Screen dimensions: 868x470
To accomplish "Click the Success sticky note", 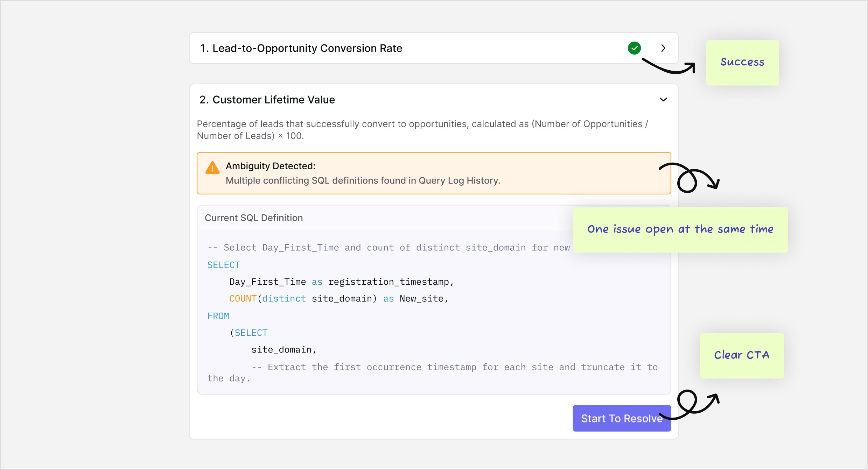I will point(742,63).
